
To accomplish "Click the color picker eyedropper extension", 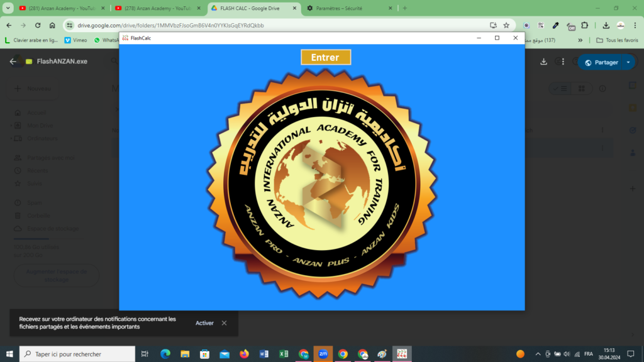I will coord(555,25).
